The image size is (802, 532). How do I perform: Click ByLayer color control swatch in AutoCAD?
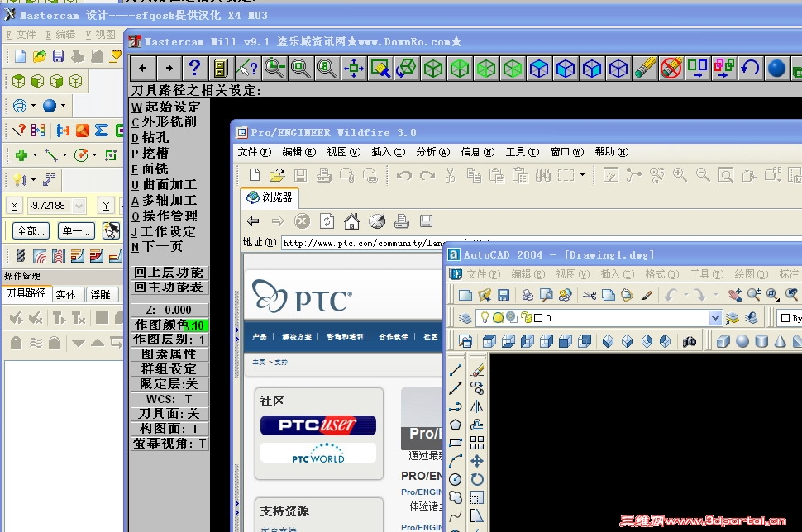(785, 318)
